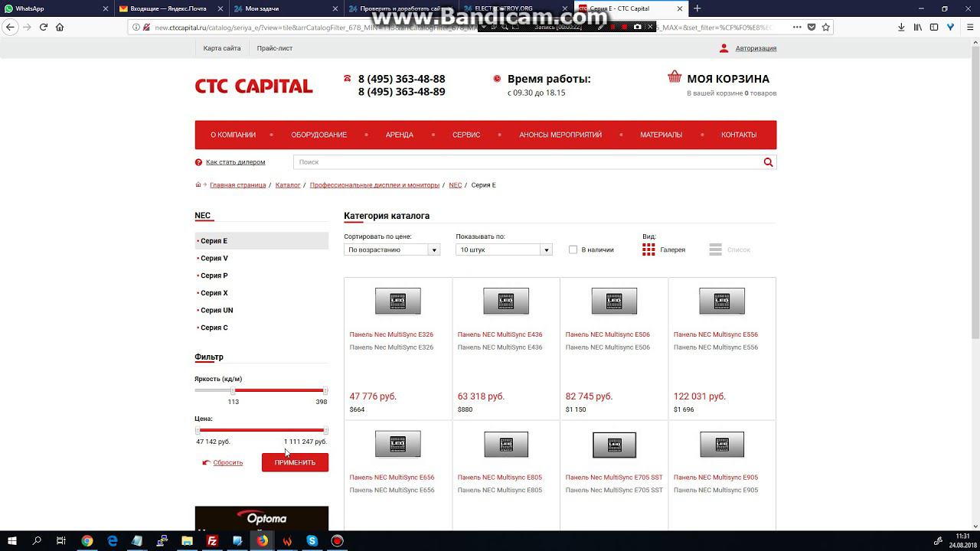Open Firefox library icon
Screen dimensions: 980x551
(x=917, y=27)
